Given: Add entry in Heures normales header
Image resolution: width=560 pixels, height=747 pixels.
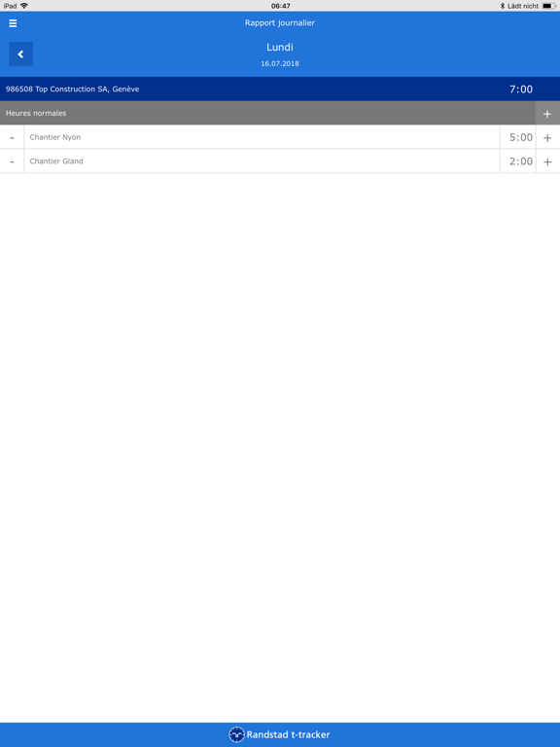Looking at the screenshot, I should [547, 114].
